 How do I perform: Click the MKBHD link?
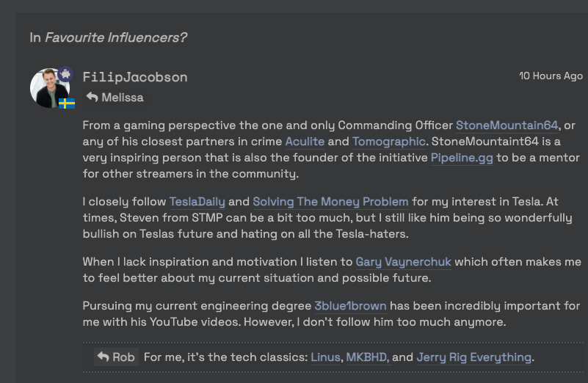click(366, 357)
